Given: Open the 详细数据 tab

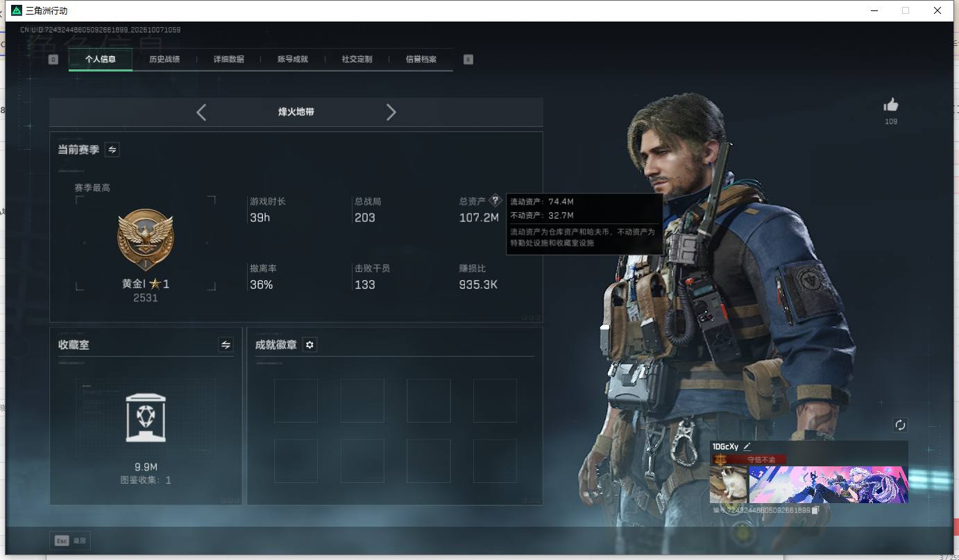Looking at the screenshot, I should click(x=229, y=60).
